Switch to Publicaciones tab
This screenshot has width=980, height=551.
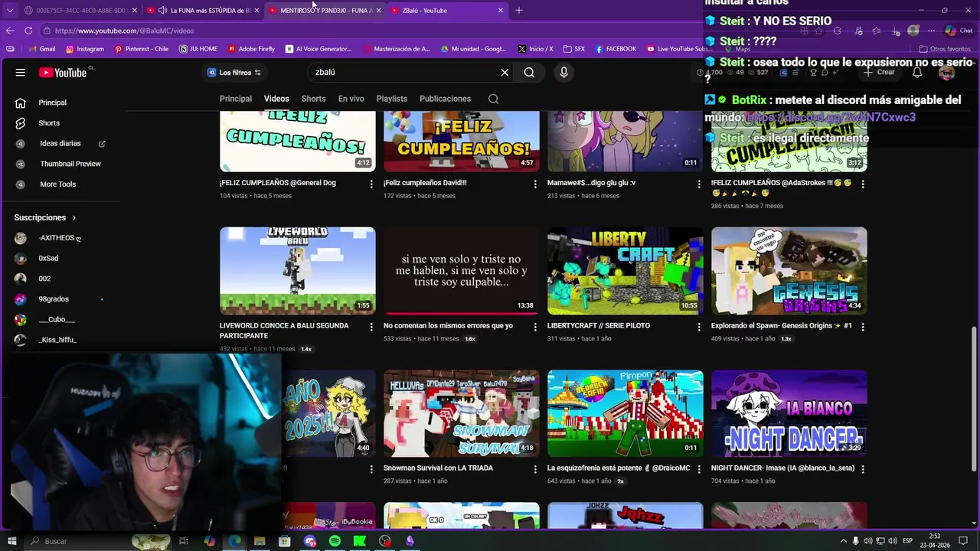(445, 99)
